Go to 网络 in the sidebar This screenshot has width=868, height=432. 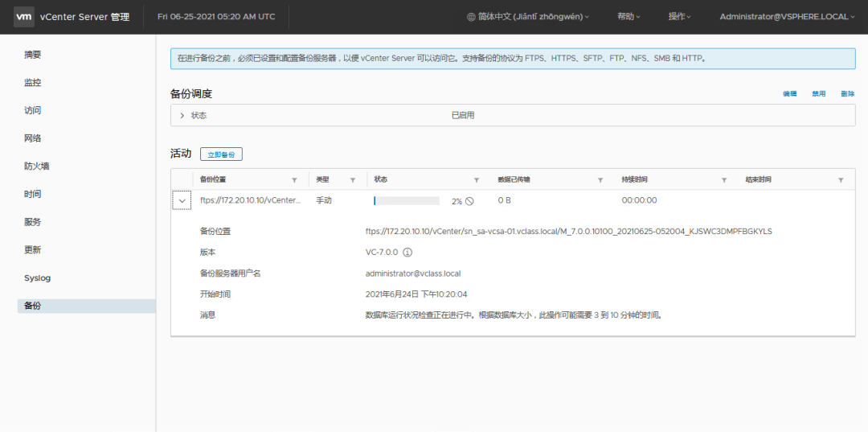click(33, 138)
